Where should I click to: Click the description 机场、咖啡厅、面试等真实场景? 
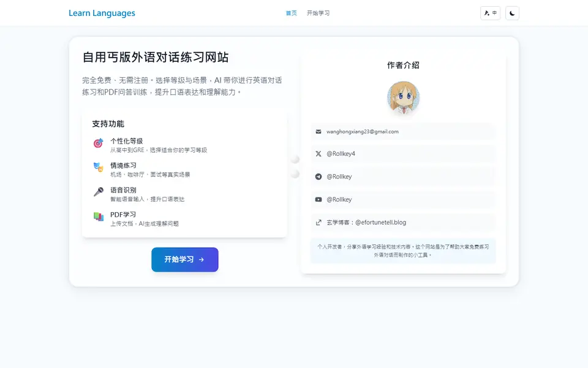pos(150,175)
